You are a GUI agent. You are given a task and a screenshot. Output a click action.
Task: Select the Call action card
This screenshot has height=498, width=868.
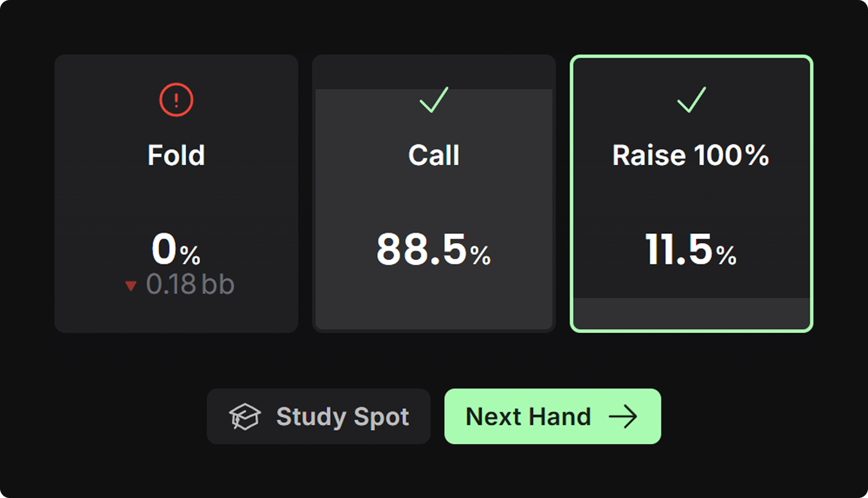click(434, 194)
